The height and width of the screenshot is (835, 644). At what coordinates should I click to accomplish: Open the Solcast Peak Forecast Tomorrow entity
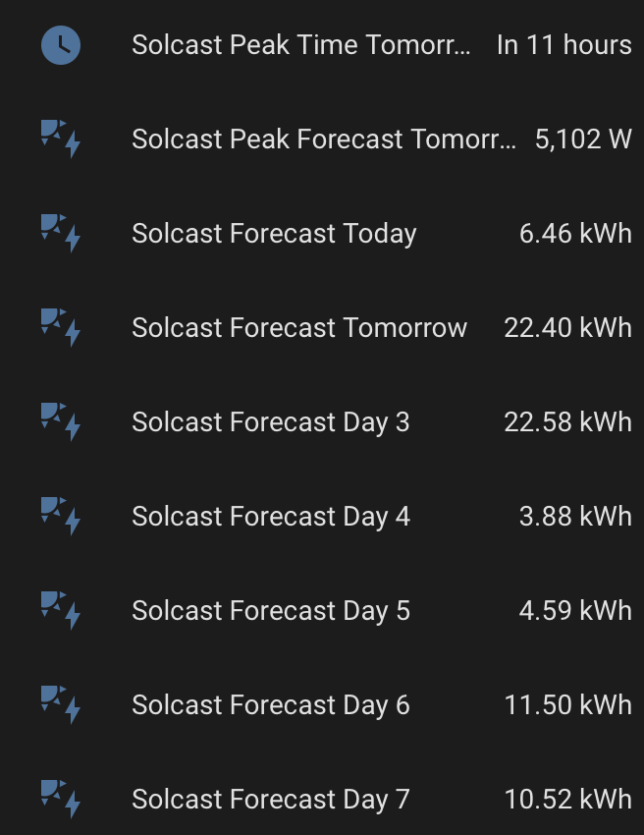point(324,139)
